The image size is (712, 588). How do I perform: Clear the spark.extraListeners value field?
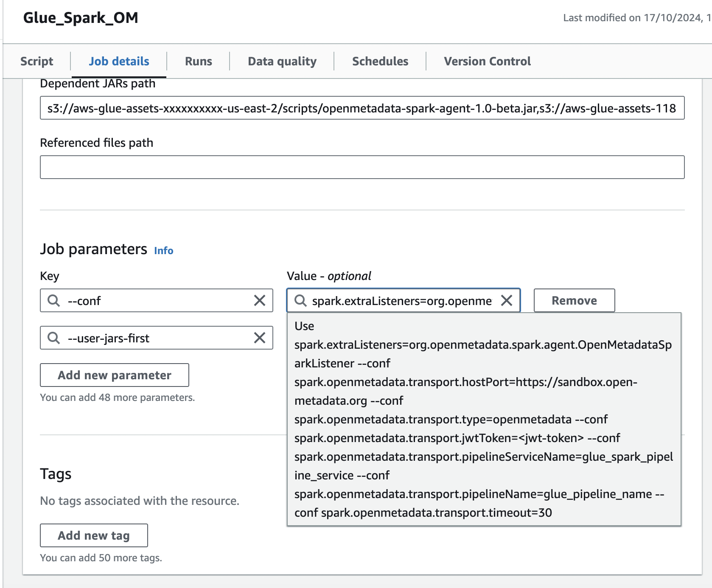pos(507,301)
